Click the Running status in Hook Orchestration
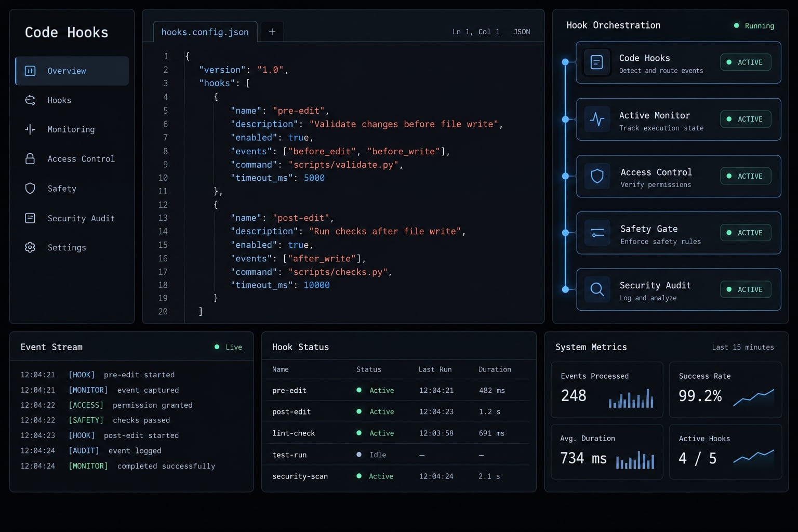 tap(754, 25)
